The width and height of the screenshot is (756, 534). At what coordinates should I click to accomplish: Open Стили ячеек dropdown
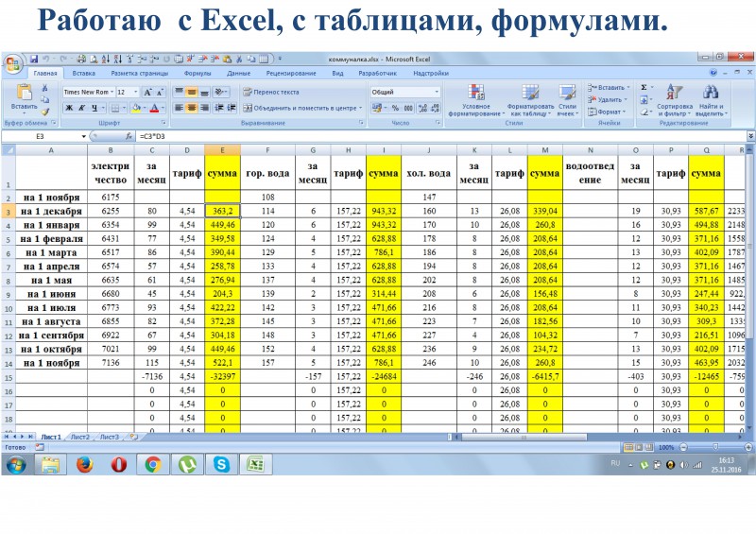pyautogui.click(x=568, y=100)
